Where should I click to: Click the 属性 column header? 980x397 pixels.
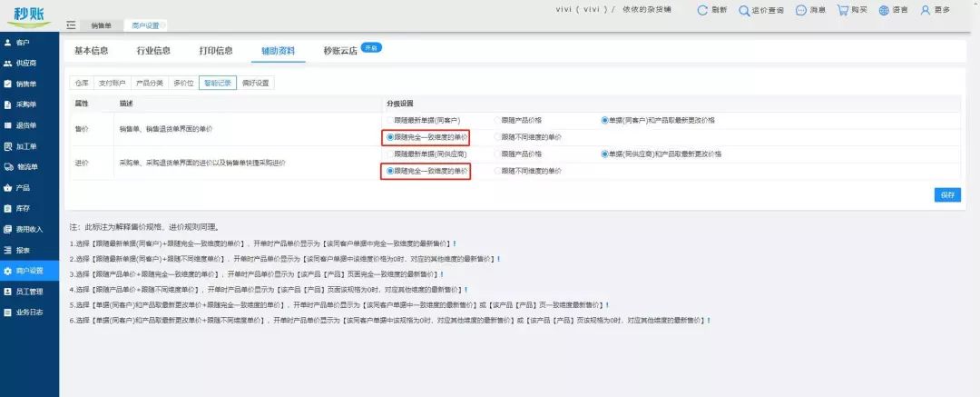pos(82,104)
